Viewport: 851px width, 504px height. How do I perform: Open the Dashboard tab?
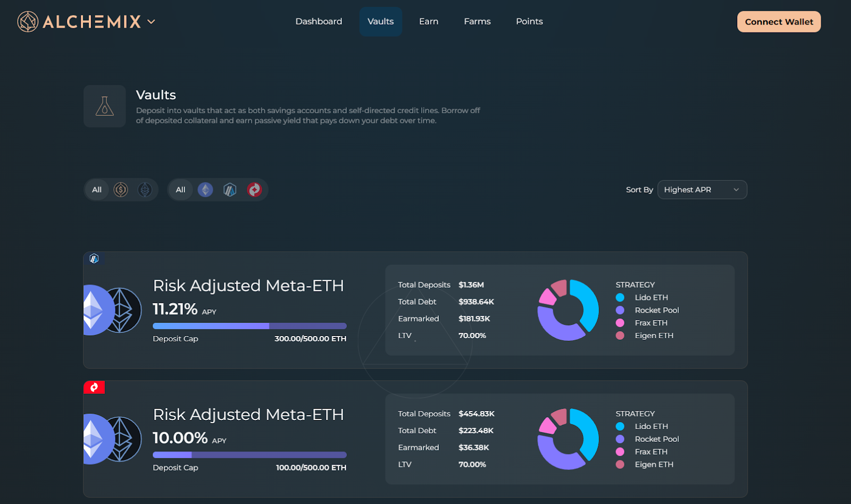pyautogui.click(x=319, y=22)
